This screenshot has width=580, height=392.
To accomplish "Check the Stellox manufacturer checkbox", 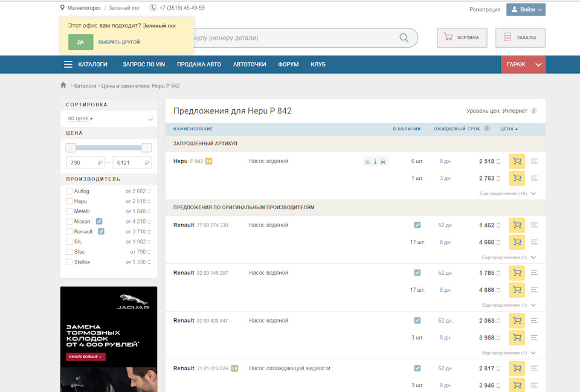I will click(x=69, y=262).
